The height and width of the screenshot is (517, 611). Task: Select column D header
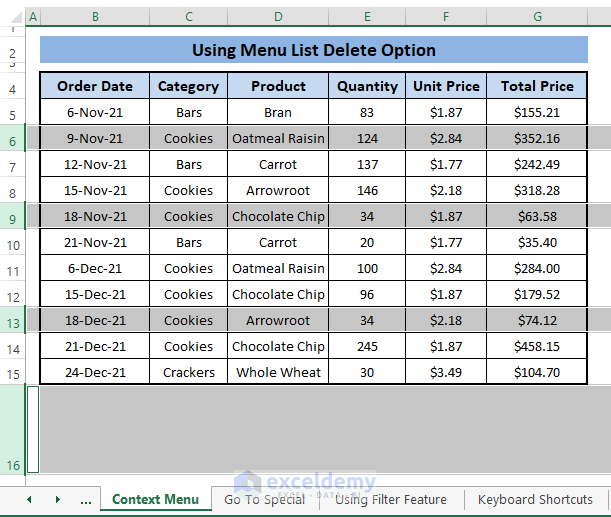pyautogui.click(x=278, y=17)
